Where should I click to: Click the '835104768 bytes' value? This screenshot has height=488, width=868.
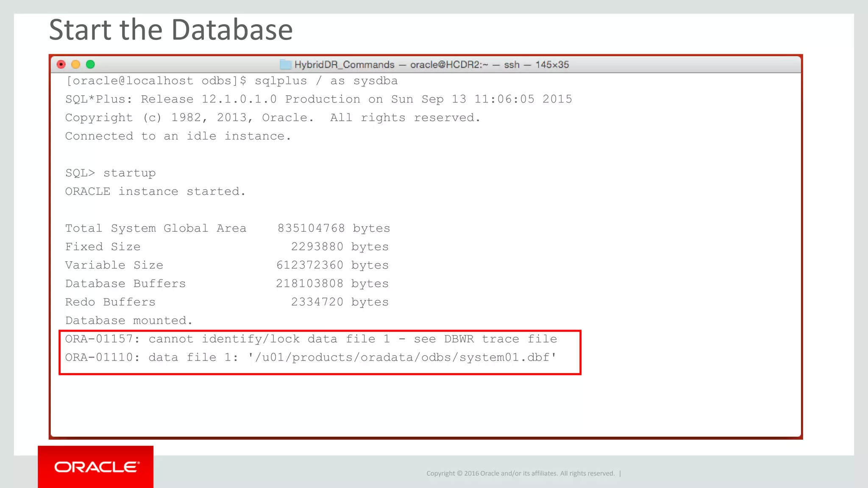[x=334, y=228]
